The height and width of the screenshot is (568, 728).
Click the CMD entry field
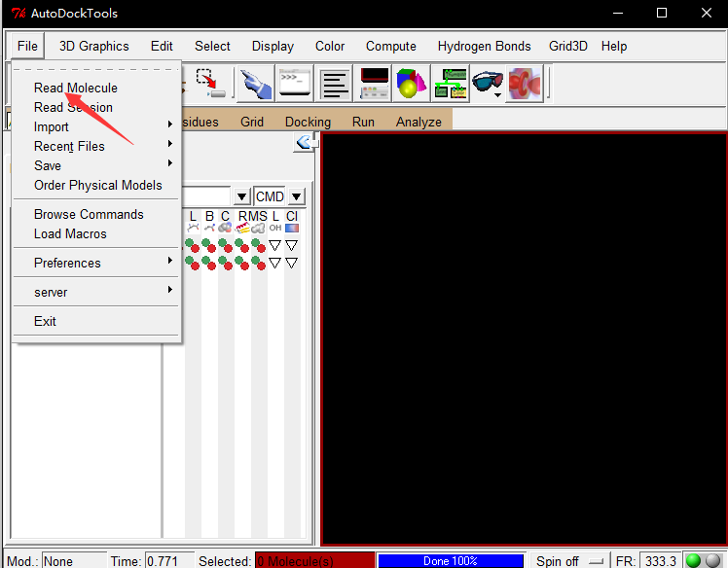coord(270,196)
